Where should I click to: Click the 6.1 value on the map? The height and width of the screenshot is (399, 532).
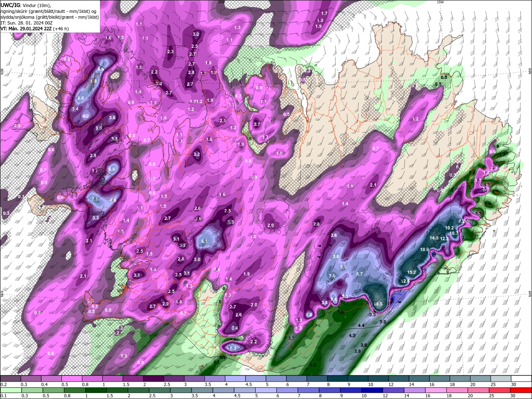click(x=204, y=241)
